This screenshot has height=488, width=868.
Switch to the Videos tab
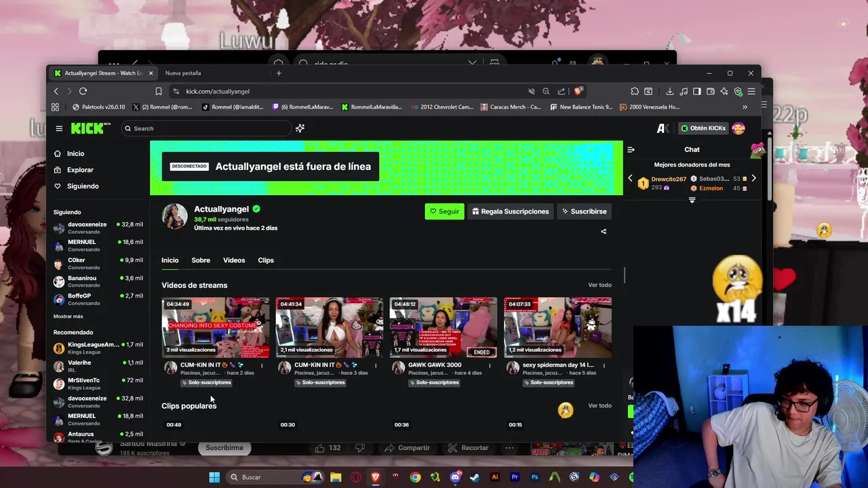234,260
